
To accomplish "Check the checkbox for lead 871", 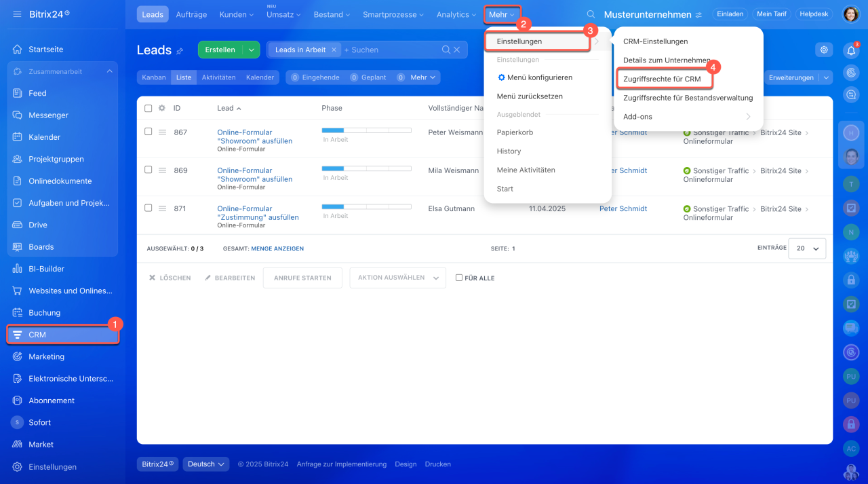I will (149, 208).
